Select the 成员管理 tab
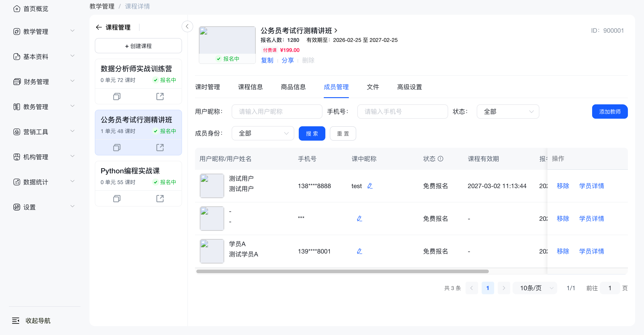 (336, 87)
